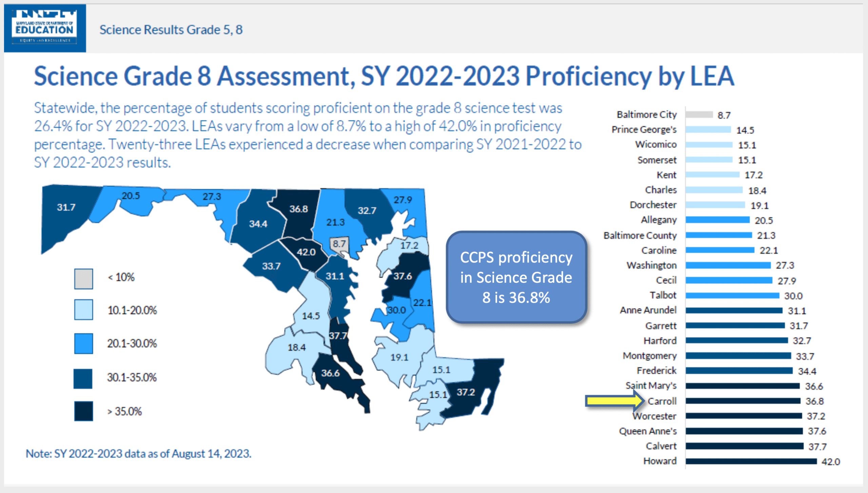Viewport: 868px width, 493px height.
Task: Click the 8.7 Baltimore City map region
Action: (x=339, y=244)
